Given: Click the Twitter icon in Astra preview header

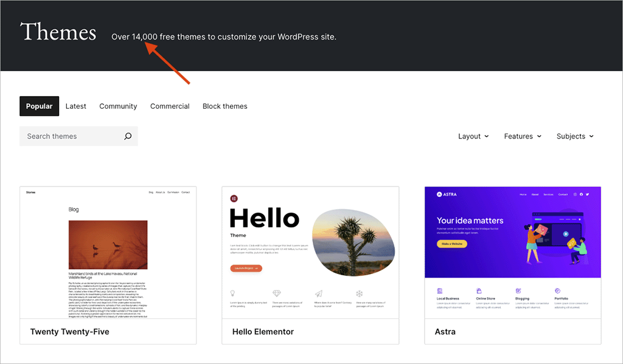Looking at the screenshot, I should pyautogui.click(x=587, y=194).
